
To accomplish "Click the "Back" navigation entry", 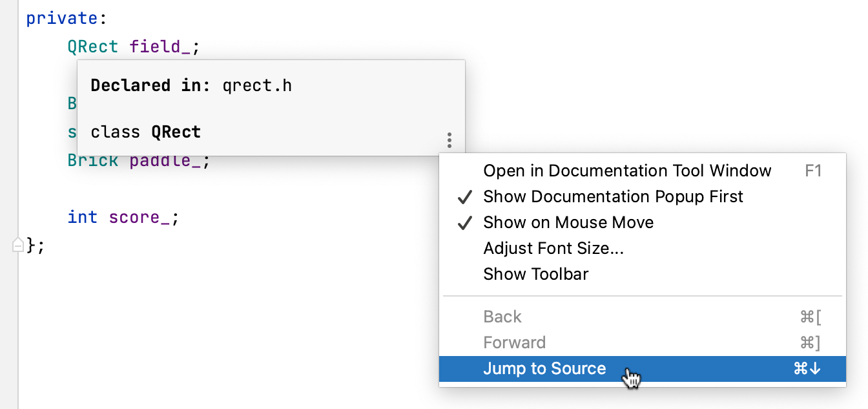I will click(502, 317).
